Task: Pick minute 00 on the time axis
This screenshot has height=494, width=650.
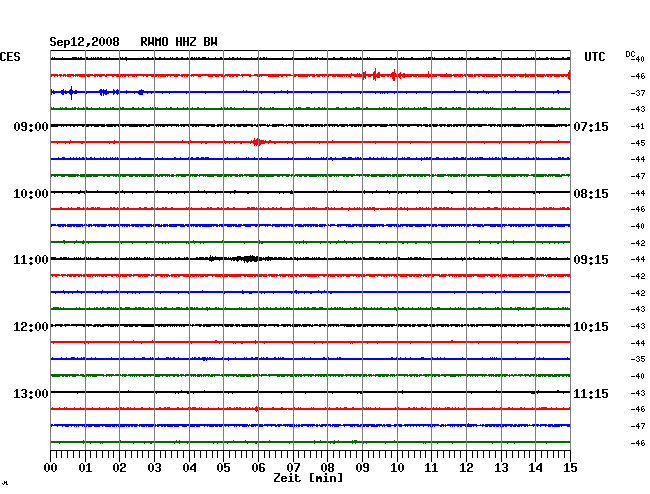Action: coord(51,467)
